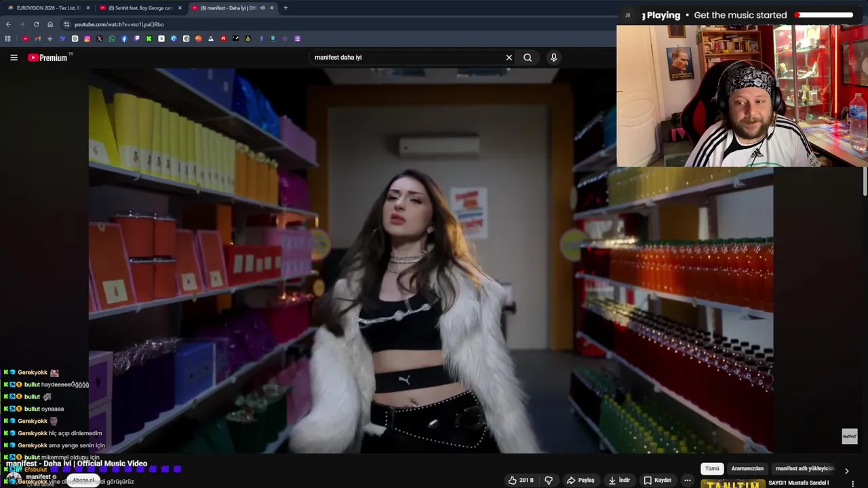868x488 pixels.
Task: Open the apps grid bookmark
Action: pyautogui.click(x=7, y=39)
